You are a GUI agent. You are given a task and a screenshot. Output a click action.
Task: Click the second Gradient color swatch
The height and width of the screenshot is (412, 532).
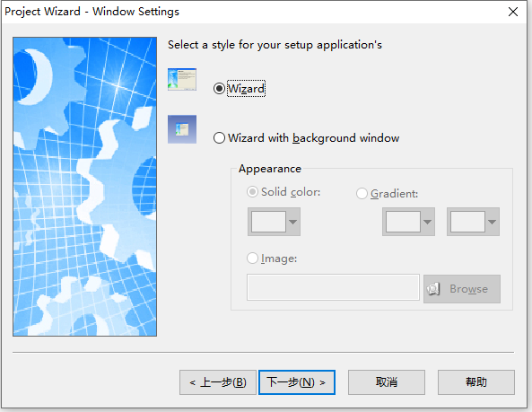(x=467, y=222)
